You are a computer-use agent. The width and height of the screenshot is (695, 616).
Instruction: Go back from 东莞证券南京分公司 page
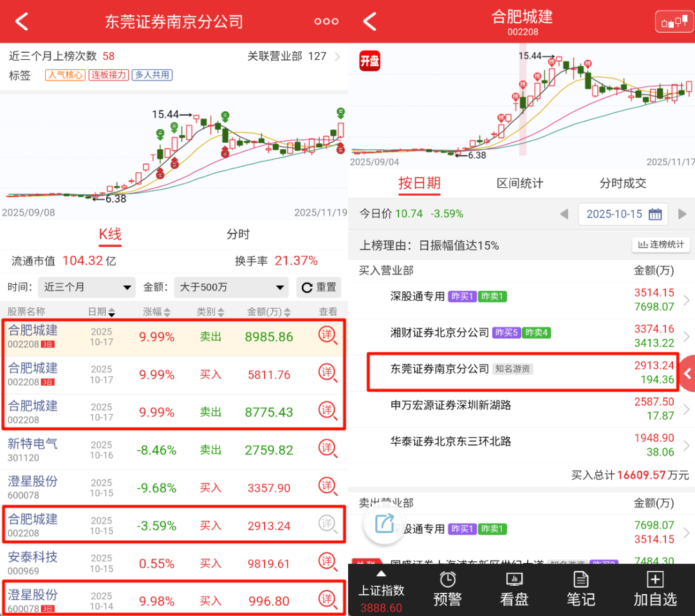click(22, 21)
